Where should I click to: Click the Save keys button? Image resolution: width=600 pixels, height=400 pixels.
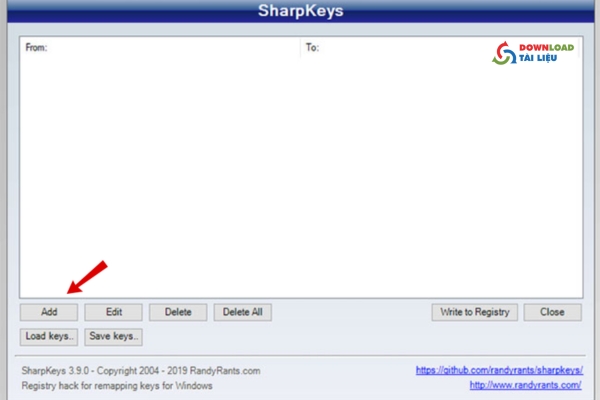pyautogui.click(x=113, y=336)
